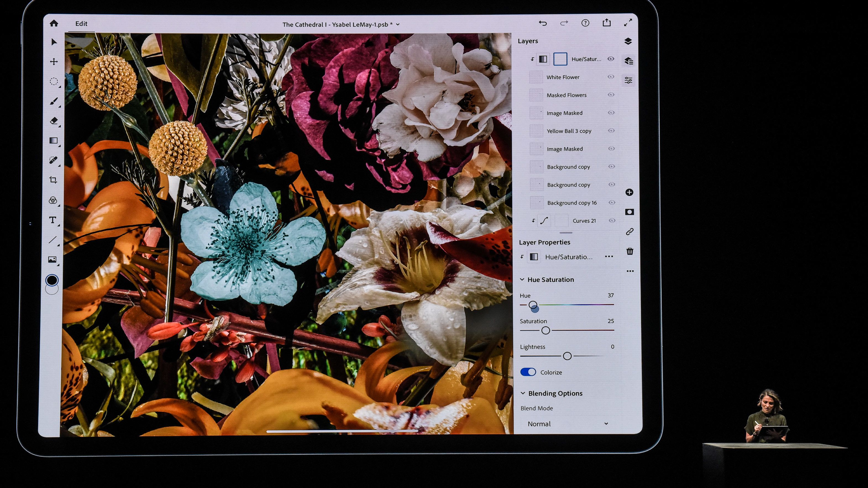Toggle visibility of Masked Flowers layer

pyautogui.click(x=612, y=94)
